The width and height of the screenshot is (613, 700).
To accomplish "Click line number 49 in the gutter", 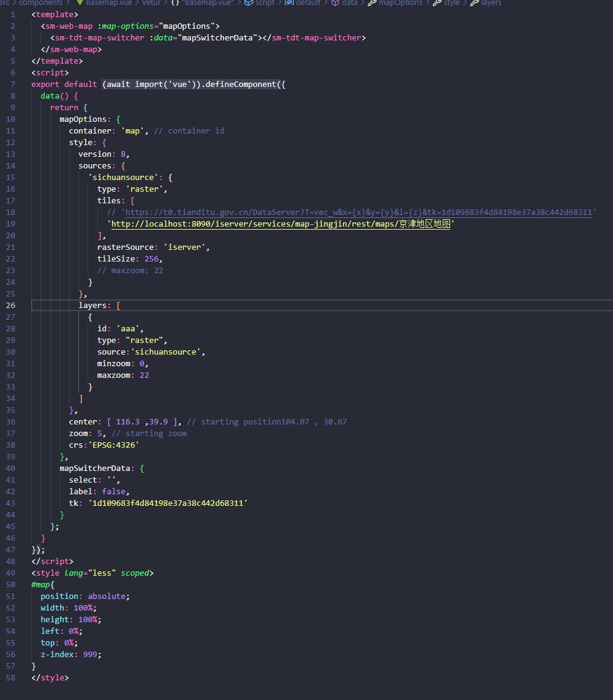I will coord(10,573).
